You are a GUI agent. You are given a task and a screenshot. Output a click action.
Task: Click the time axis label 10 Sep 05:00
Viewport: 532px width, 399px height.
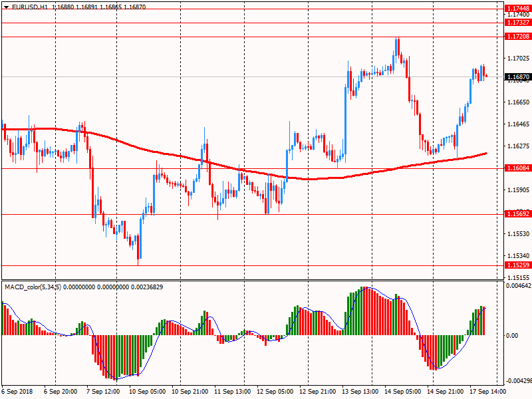[147, 392]
